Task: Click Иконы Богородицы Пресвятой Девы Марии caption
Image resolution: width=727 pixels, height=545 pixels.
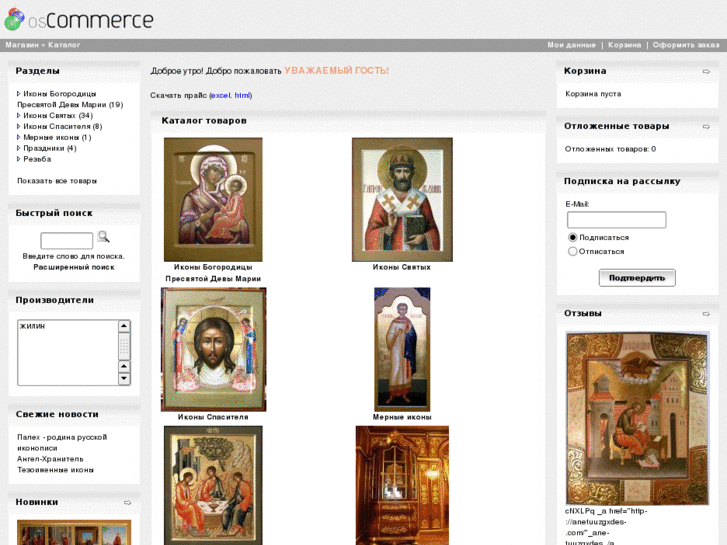Action: [213, 273]
